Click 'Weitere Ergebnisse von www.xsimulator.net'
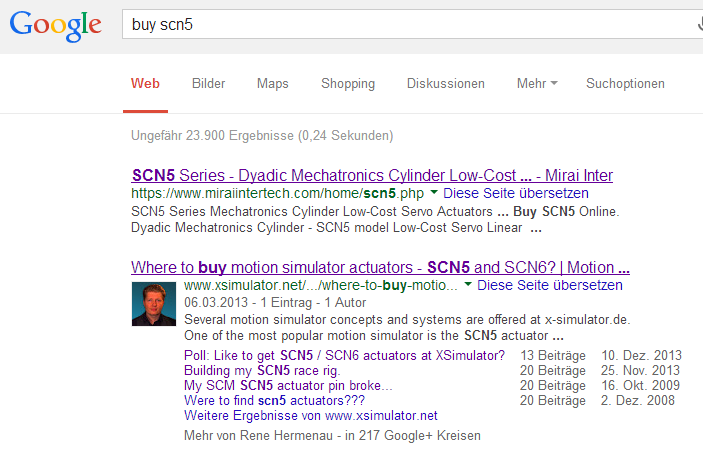The width and height of the screenshot is (703, 451). point(311,416)
